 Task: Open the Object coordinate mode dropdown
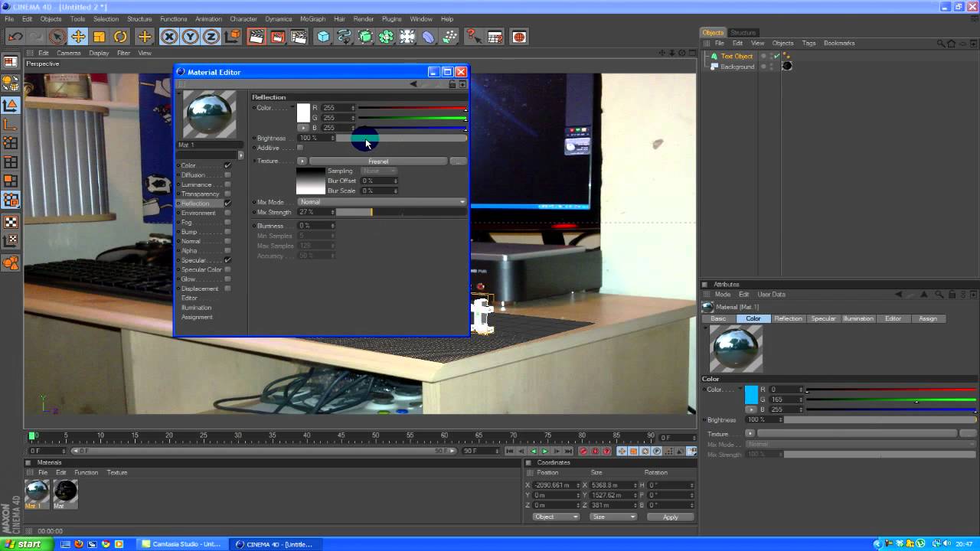(557, 517)
